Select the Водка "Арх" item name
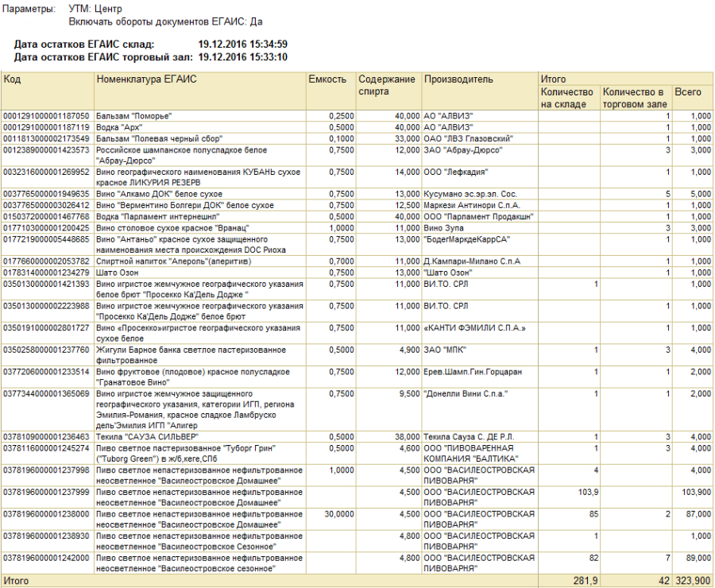The height and width of the screenshot is (588, 715). pyautogui.click(x=119, y=127)
